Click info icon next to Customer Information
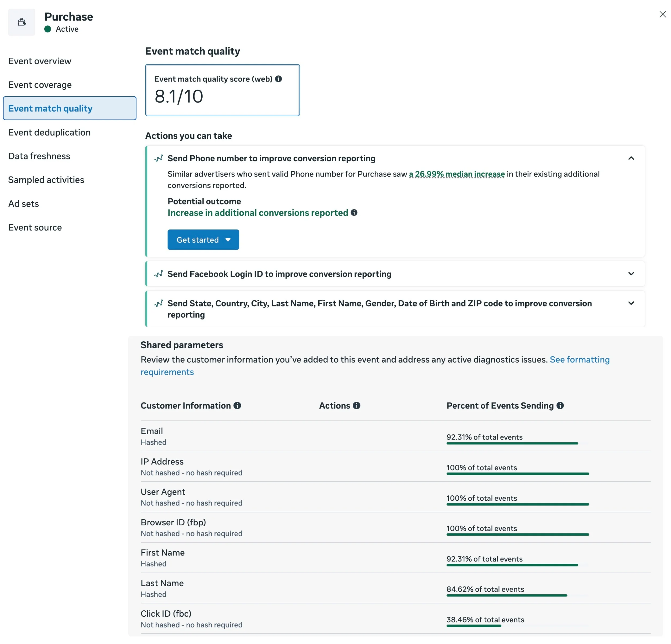Viewport: 671px width, 644px height. tap(237, 405)
